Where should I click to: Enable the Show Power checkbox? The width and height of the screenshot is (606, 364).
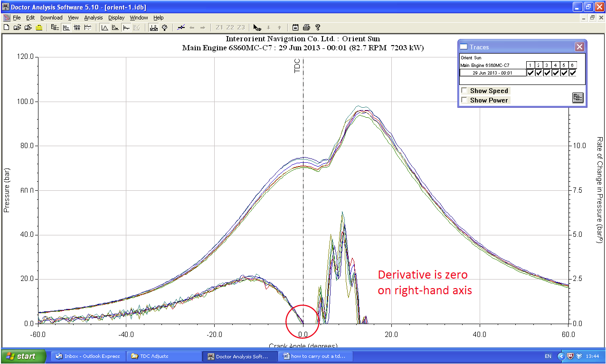(x=464, y=100)
